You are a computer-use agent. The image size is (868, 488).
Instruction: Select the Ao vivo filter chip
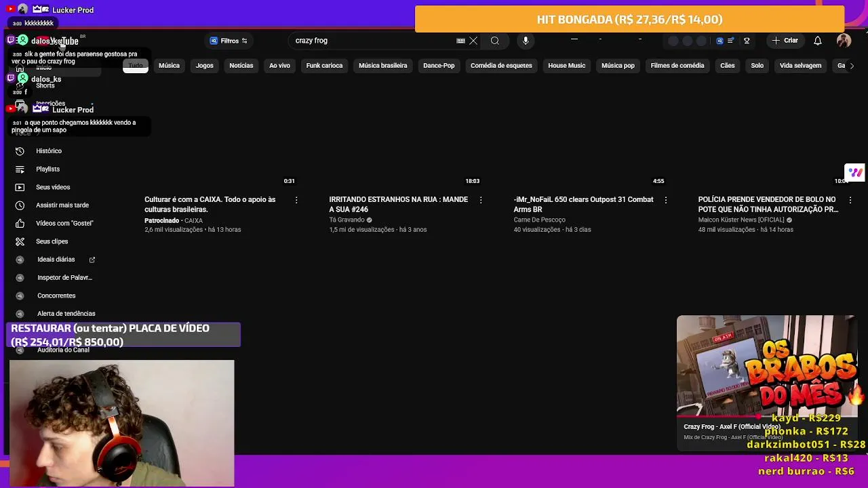(x=279, y=66)
